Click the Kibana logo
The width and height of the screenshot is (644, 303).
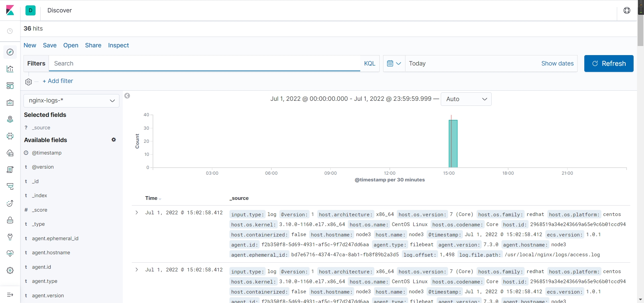pyautogui.click(x=10, y=10)
